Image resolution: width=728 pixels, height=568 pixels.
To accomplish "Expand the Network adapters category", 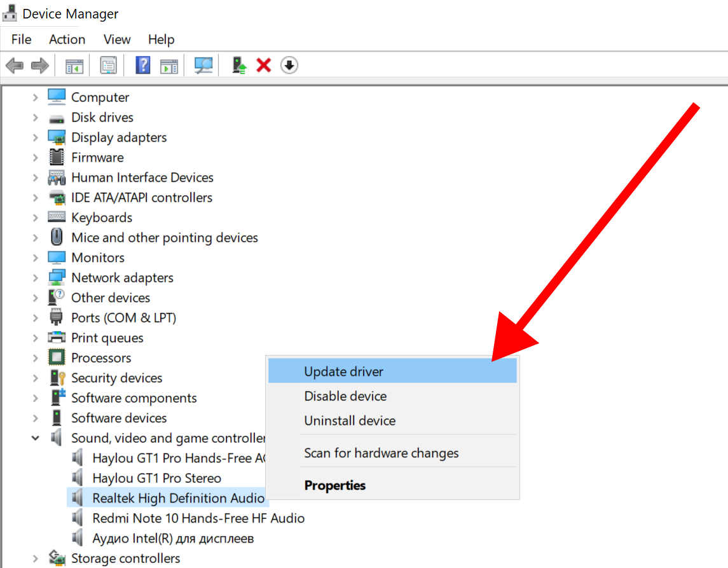I will pos(36,277).
